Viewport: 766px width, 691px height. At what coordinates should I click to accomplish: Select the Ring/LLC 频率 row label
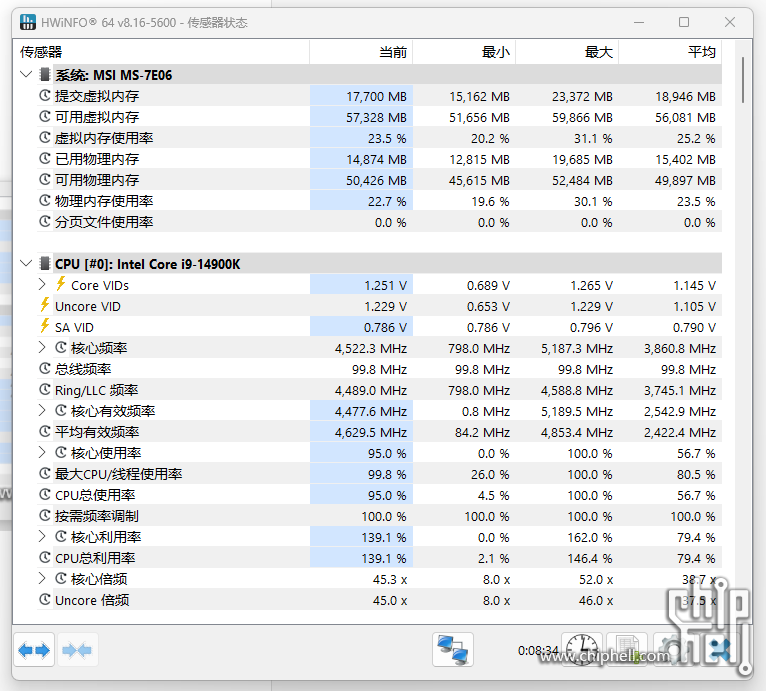pyautogui.click(x=96, y=390)
